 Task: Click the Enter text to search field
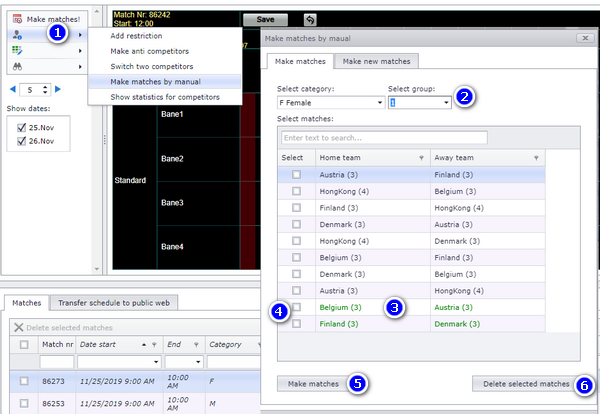(384, 138)
